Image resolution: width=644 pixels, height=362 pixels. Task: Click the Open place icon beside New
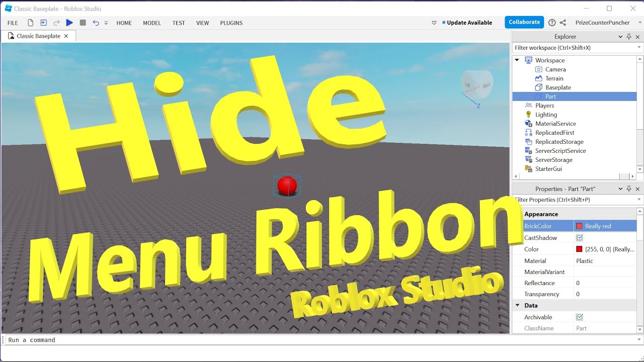tap(43, 23)
